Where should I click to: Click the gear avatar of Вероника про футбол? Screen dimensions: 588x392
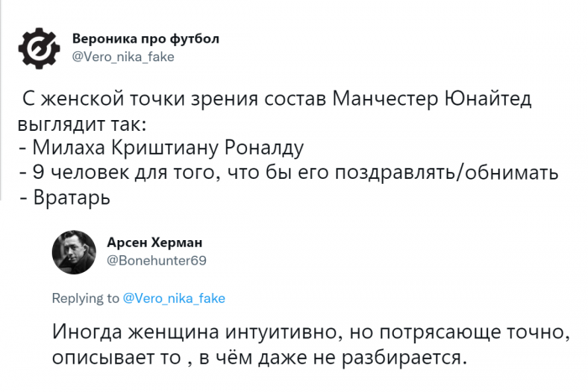[39, 46]
